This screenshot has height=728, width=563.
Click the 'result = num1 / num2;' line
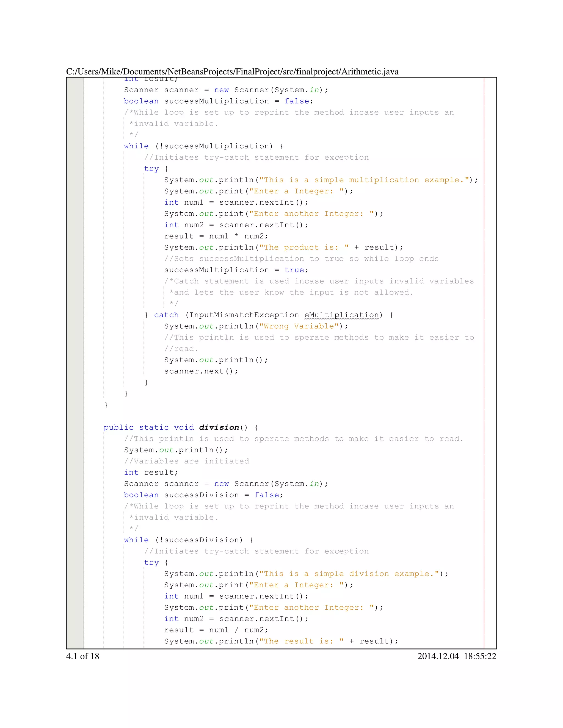tap(216, 630)
